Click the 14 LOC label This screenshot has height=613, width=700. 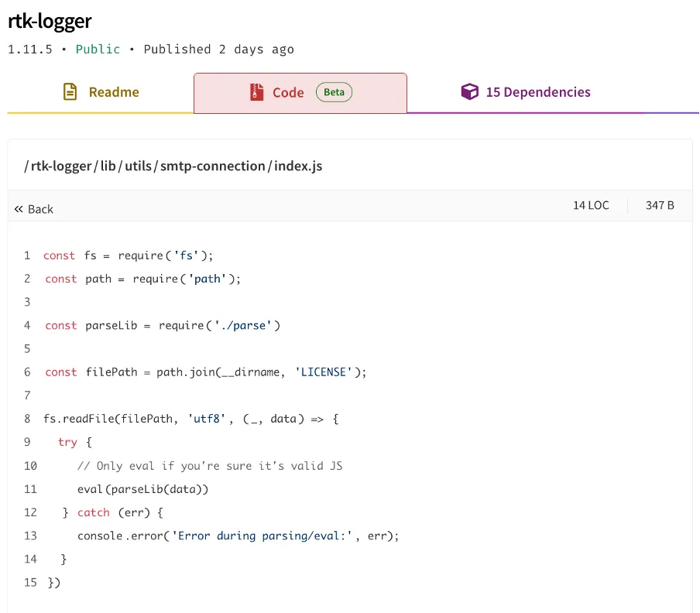click(x=591, y=205)
